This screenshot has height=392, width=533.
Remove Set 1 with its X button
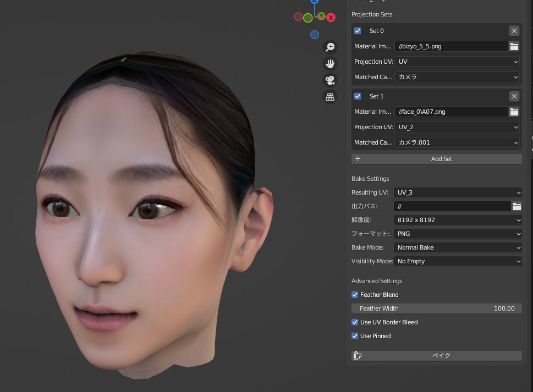[x=514, y=96]
